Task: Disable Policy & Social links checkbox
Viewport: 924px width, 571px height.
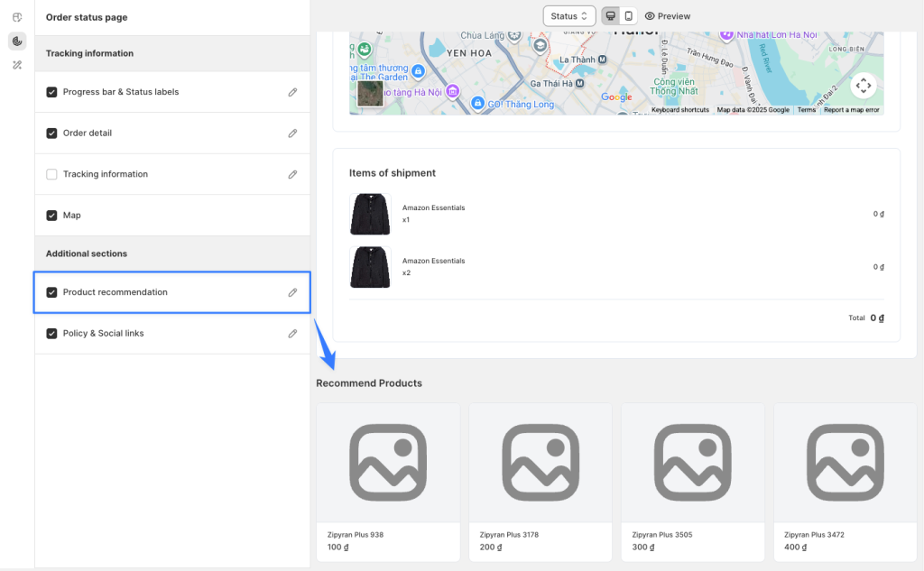Action: click(x=51, y=334)
